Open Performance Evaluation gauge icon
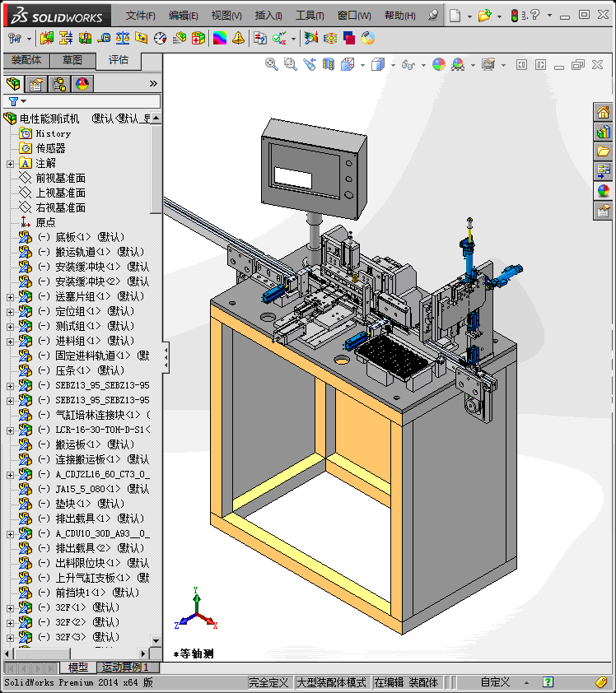The width and height of the screenshot is (616, 693). pyautogui.click(x=160, y=39)
